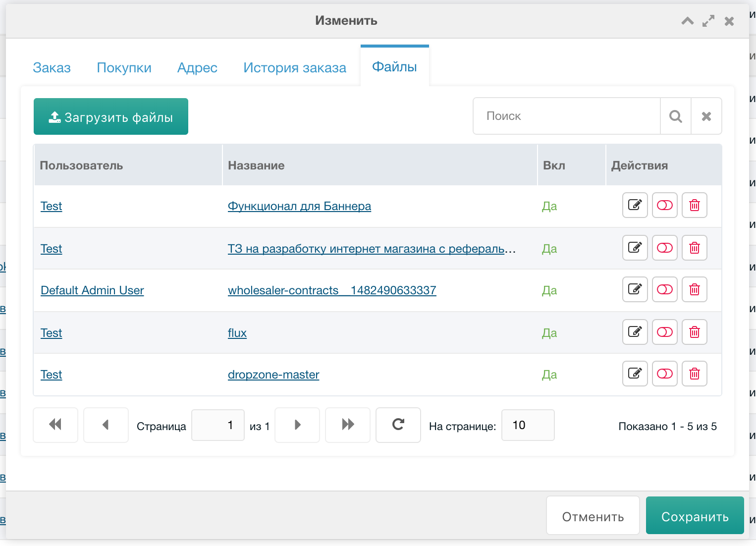Open the Покупки tab
The height and width of the screenshot is (546, 756).
(124, 68)
